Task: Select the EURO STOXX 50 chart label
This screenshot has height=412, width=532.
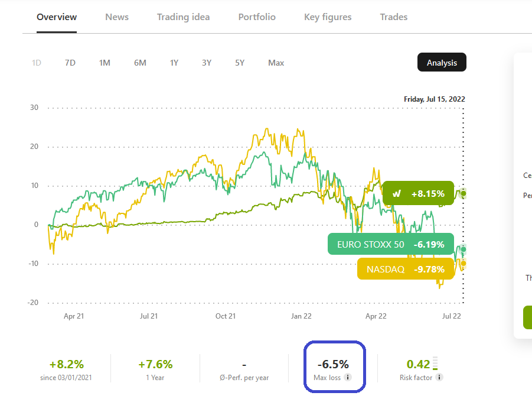Action: 390,244
